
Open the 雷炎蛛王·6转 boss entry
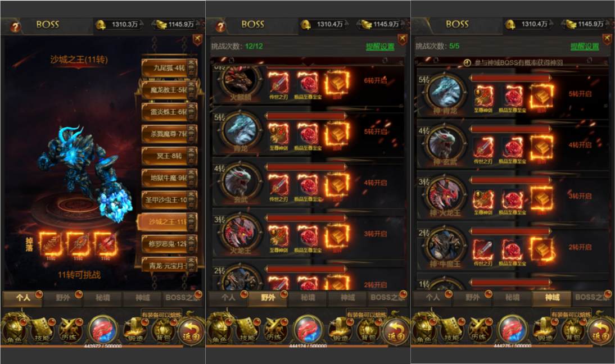pos(169,112)
